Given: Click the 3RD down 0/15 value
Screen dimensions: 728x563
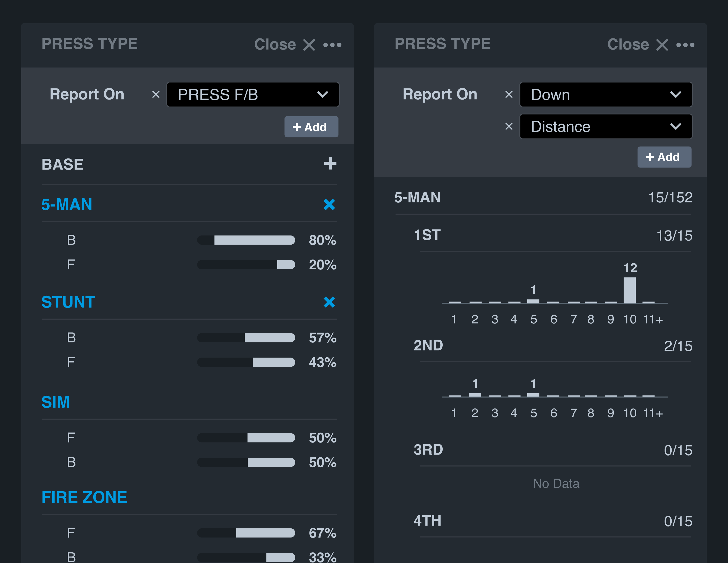Looking at the screenshot, I should pos(678,450).
